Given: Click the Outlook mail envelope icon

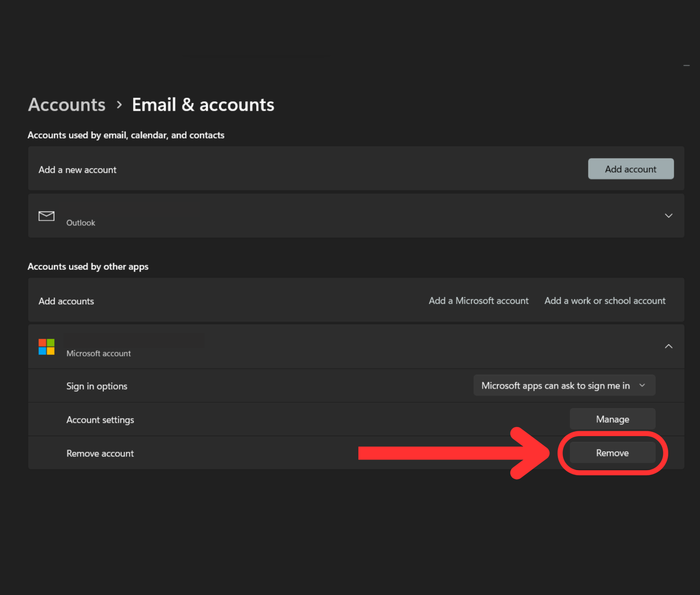Looking at the screenshot, I should 46,216.
